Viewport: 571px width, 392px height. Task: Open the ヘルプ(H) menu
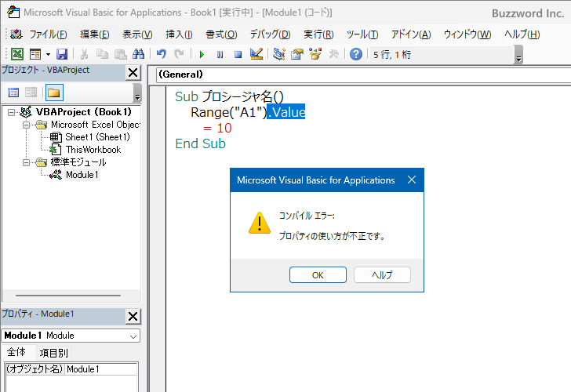[x=522, y=34]
